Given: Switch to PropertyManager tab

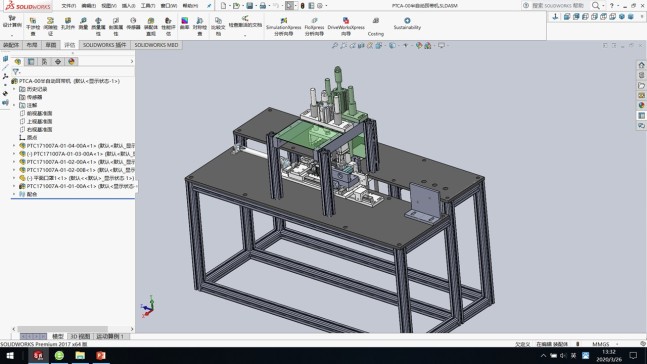Looking at the screenshot, I should coord(31,61).
